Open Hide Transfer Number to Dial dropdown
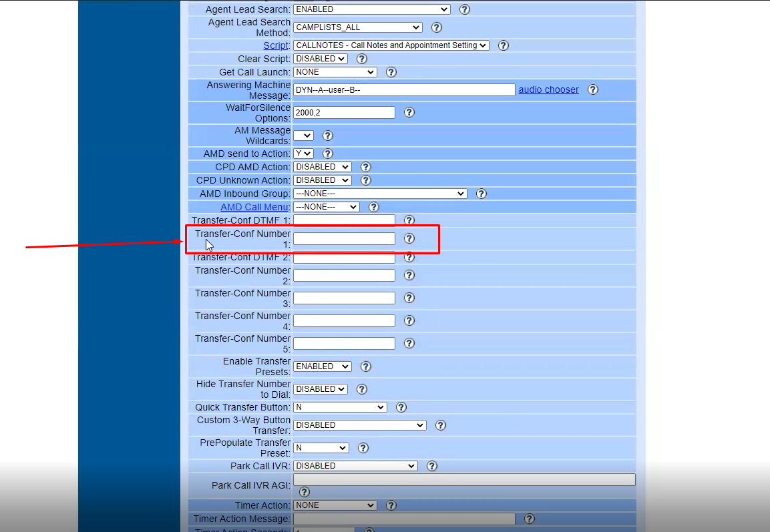This screenshot has width=770, height=532. (320, 389)
